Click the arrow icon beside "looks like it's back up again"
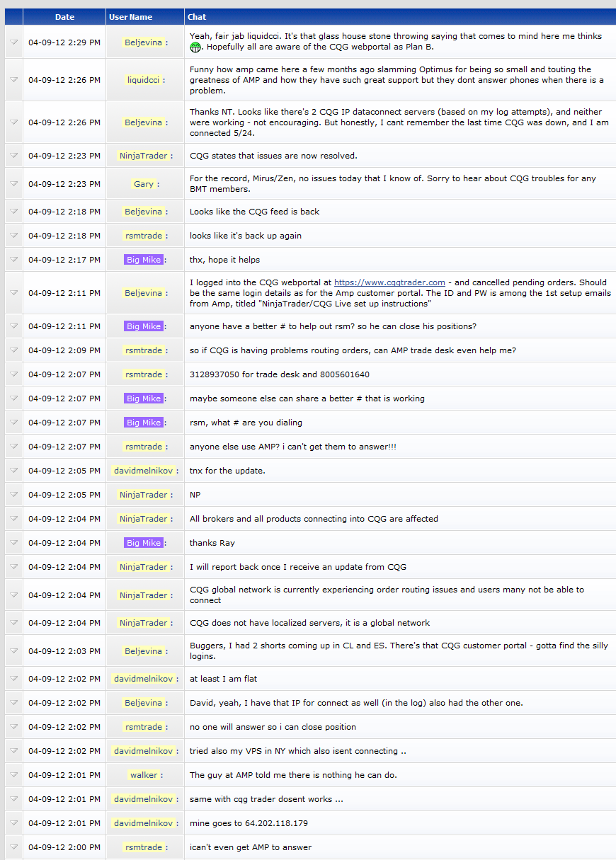The image size is (616, 860). [x=13, y=236]
